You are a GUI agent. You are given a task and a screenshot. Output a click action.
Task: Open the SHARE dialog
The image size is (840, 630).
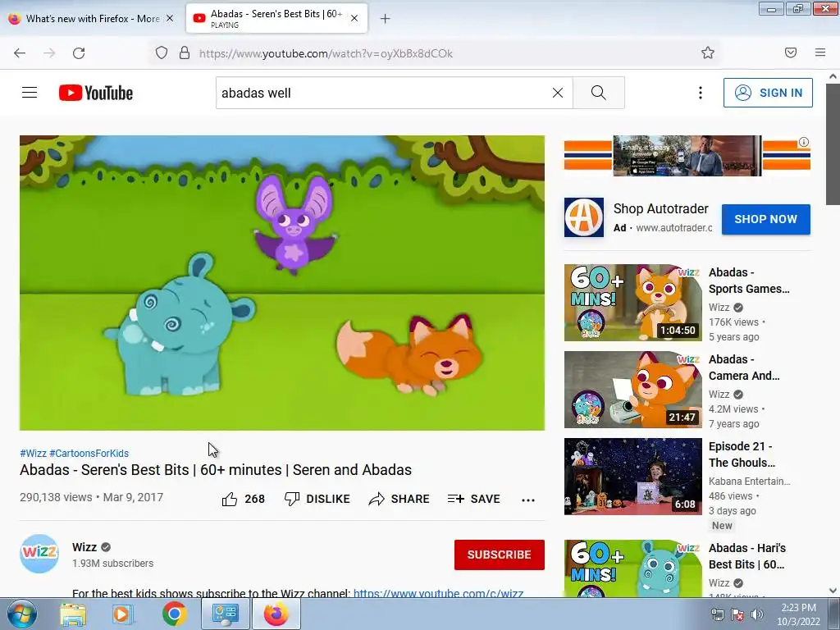click(x=399, y=499)
